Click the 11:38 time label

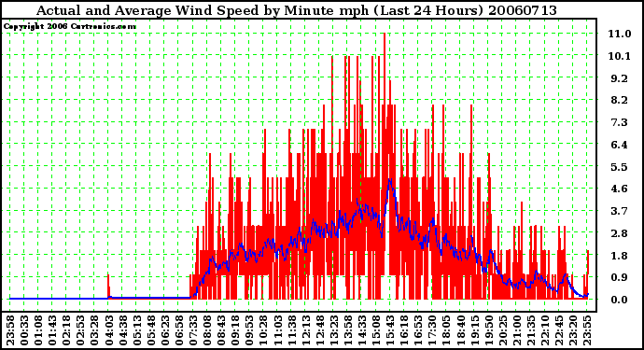point(291,330)
